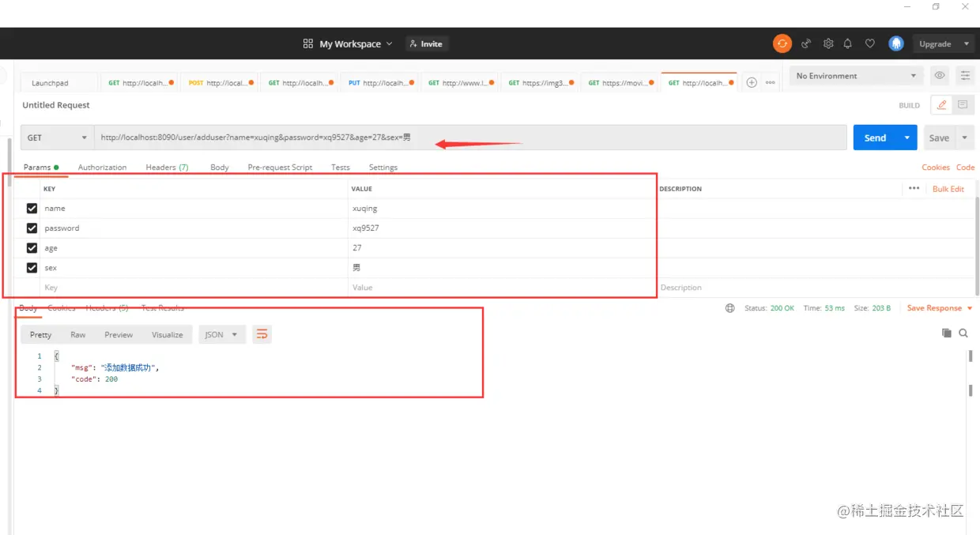980x535 pixels.
Task: Open the request Settings tab
Action: click(x=383, y=168)
